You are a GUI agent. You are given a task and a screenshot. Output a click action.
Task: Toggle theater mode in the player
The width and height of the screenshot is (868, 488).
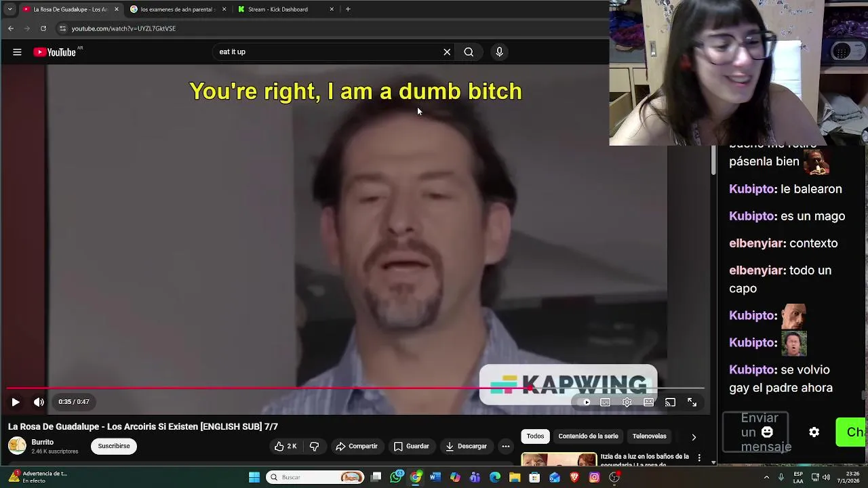click(x=649, y=403)
